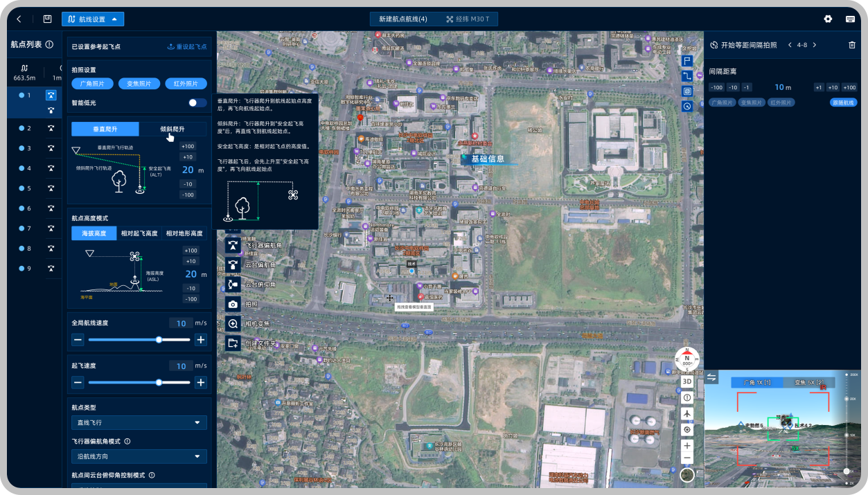Click the 跟随航线 button
Image resolution: width=868 pixels, height=495 pixels.
[843, 102]
